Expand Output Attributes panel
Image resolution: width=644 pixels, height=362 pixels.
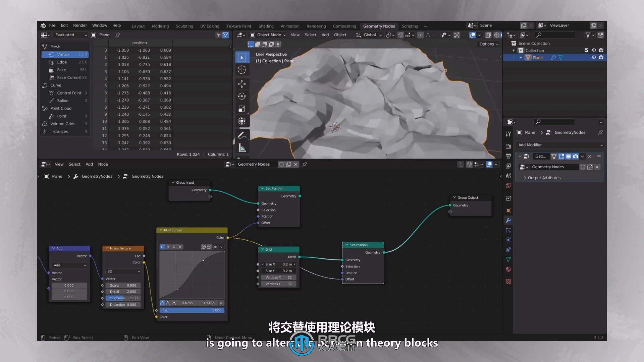542,178
